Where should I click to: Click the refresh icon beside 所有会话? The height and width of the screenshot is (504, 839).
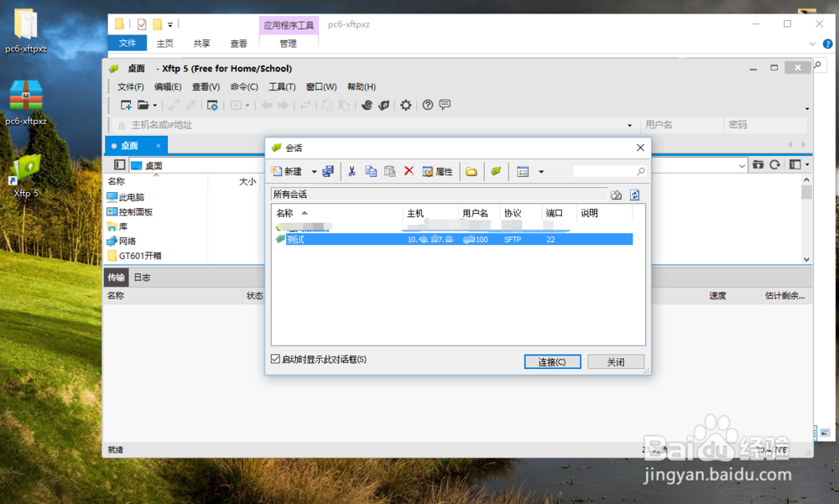(634, 195)
